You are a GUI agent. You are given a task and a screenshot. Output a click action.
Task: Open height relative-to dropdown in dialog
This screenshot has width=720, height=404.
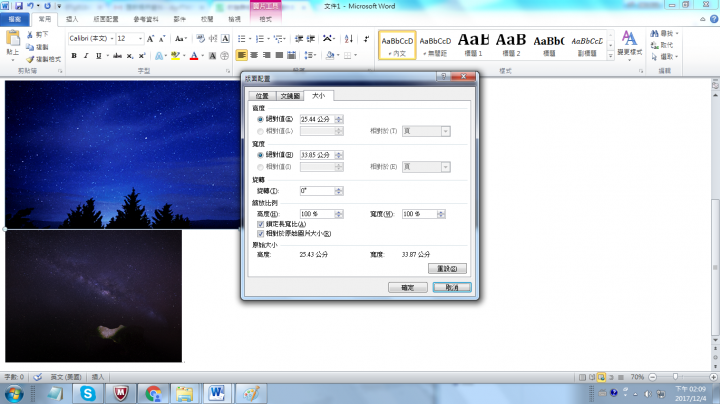(x=445, y=131)
